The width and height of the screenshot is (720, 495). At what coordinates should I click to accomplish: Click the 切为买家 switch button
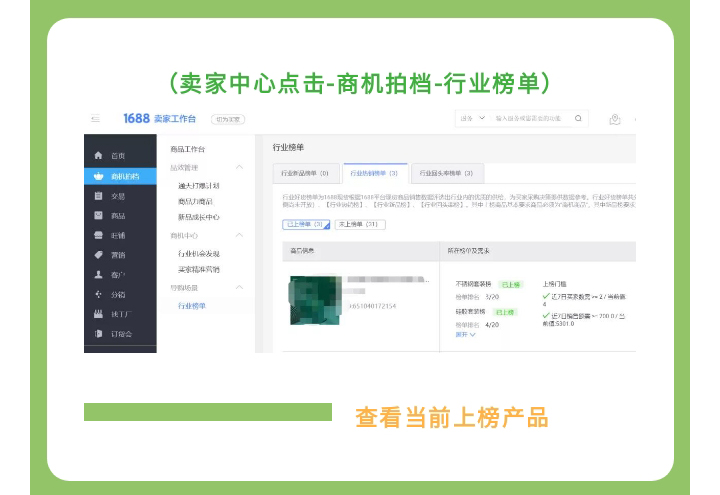[228, 118]
